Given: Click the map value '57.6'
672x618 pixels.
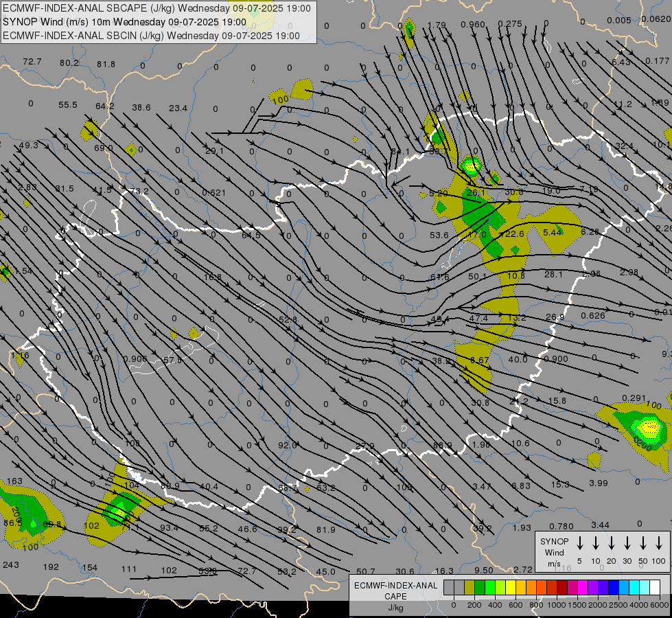Looking at the screenshot, I should (x=172, y=360).
